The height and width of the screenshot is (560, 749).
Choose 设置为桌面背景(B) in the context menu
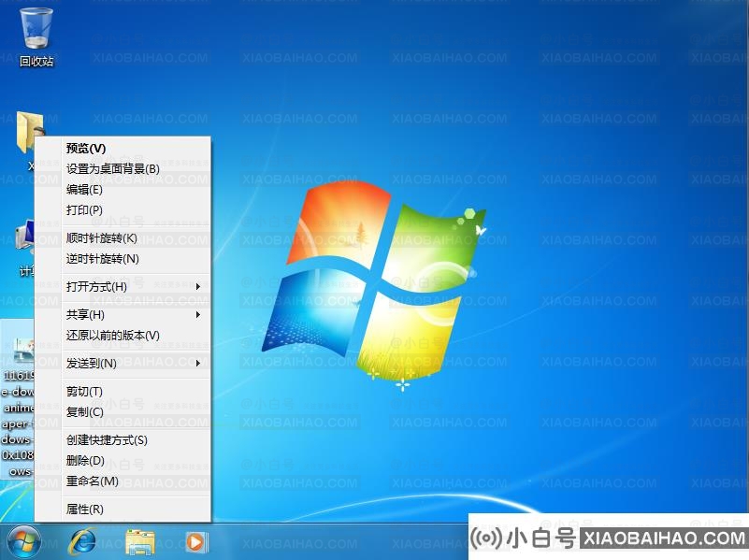point(123,169)
